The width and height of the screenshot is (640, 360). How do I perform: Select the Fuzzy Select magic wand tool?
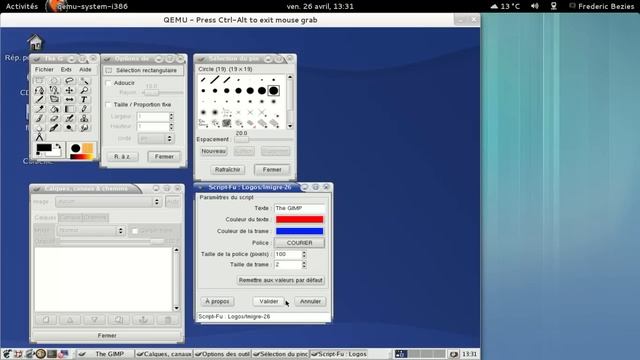pos(84,80)
